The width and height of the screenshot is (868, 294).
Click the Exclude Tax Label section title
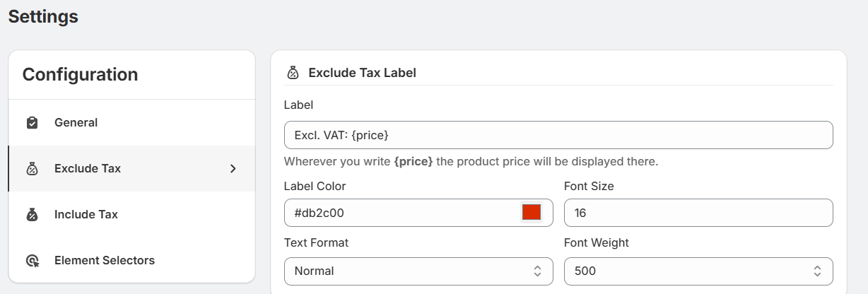[x=362, y=73]
